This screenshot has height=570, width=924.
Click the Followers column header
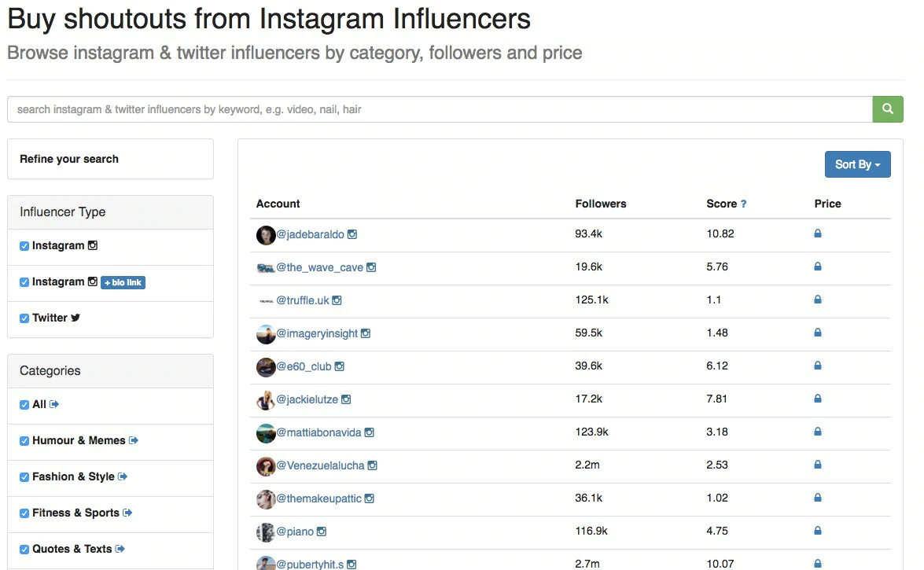(601, 204)
